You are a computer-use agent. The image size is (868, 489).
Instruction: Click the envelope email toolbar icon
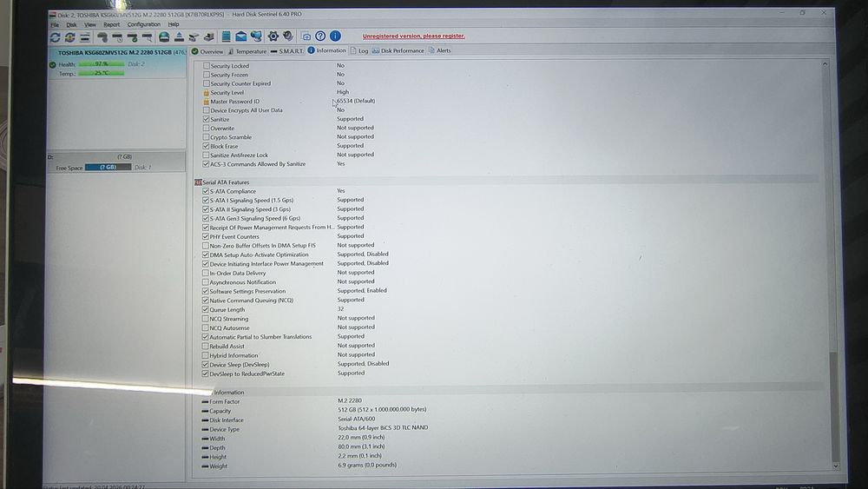coord(240,36)
